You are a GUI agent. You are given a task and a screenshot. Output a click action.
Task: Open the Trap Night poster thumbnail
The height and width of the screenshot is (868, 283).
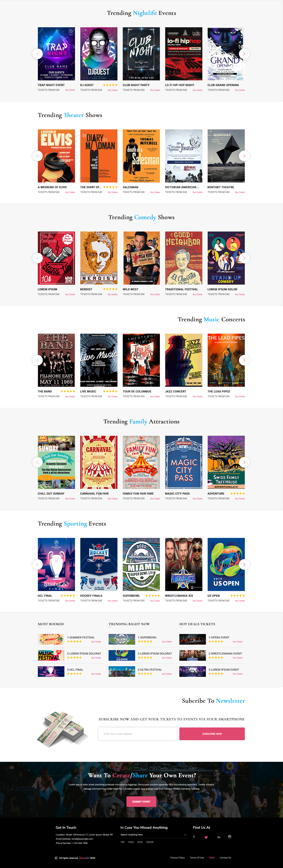pos(56,54)
